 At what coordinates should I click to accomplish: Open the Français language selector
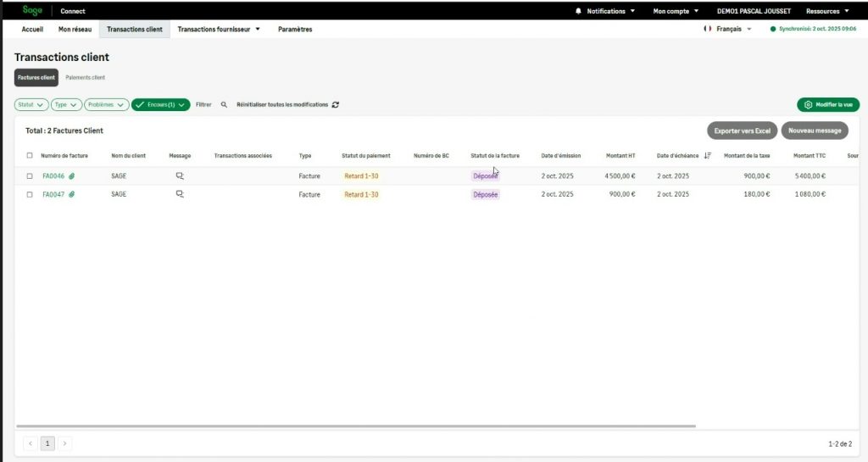click(x=728, y=29)
